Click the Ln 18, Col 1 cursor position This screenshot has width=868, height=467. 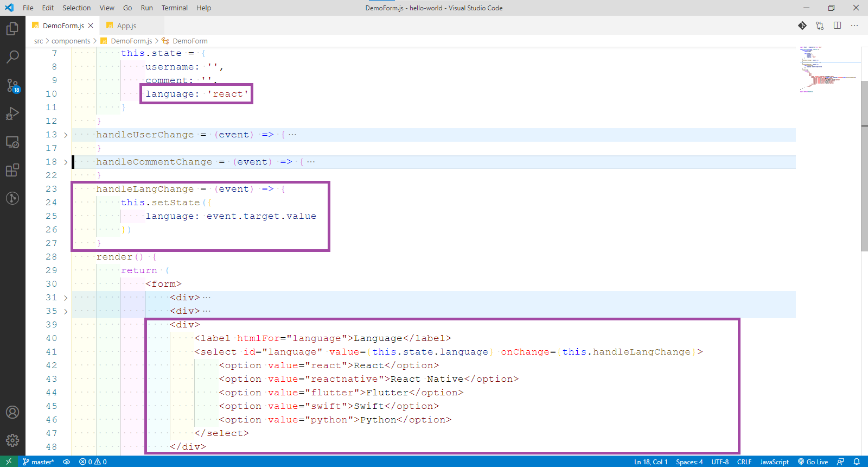650,462
